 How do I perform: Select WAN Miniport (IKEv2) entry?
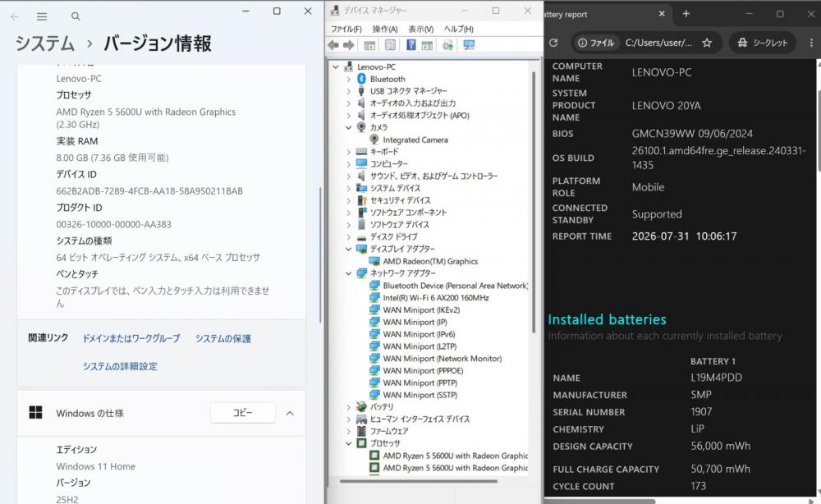(421, 309)
